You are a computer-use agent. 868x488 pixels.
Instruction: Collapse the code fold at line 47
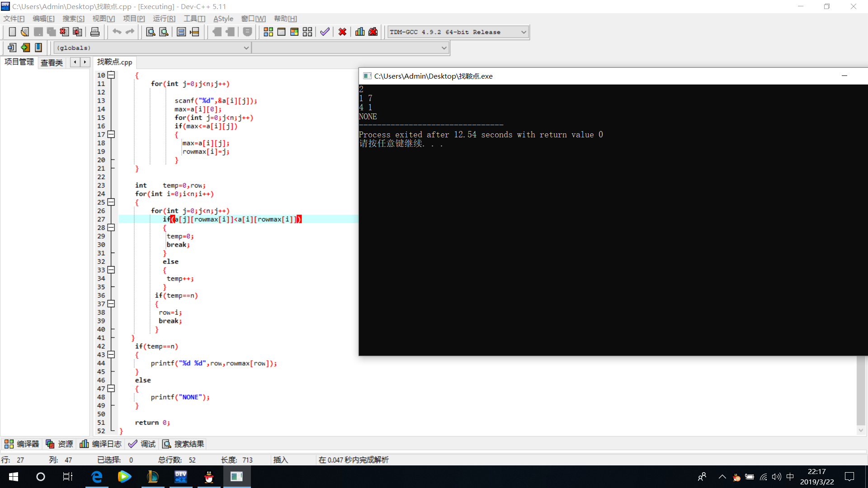coord(111,388)
